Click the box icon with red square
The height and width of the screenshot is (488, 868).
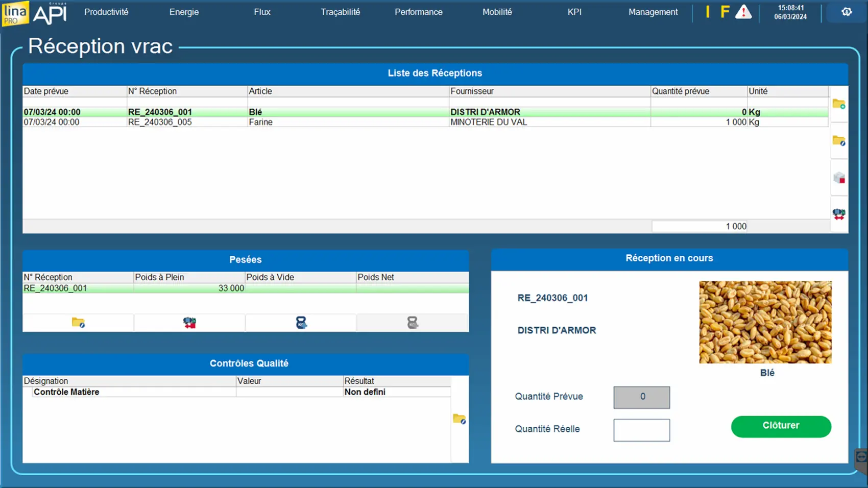[x=838, y=178]
